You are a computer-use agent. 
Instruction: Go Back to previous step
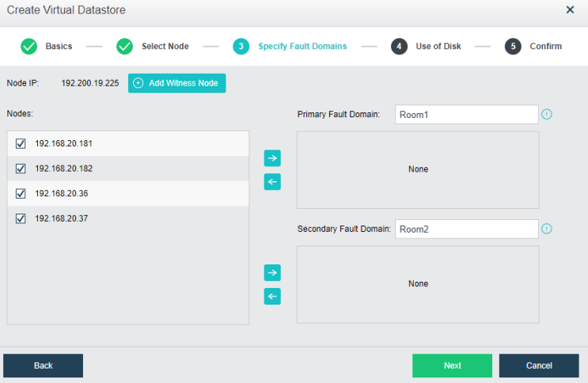[44, 366]
